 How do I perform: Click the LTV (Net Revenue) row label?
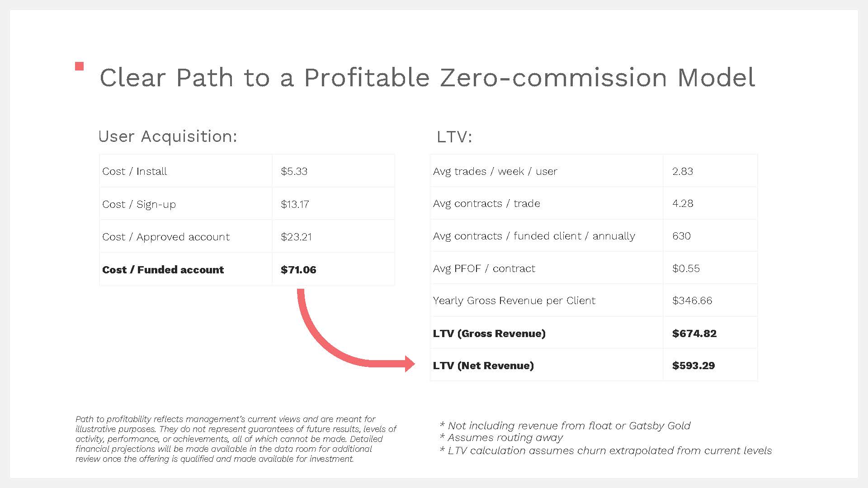coord(483,366)
